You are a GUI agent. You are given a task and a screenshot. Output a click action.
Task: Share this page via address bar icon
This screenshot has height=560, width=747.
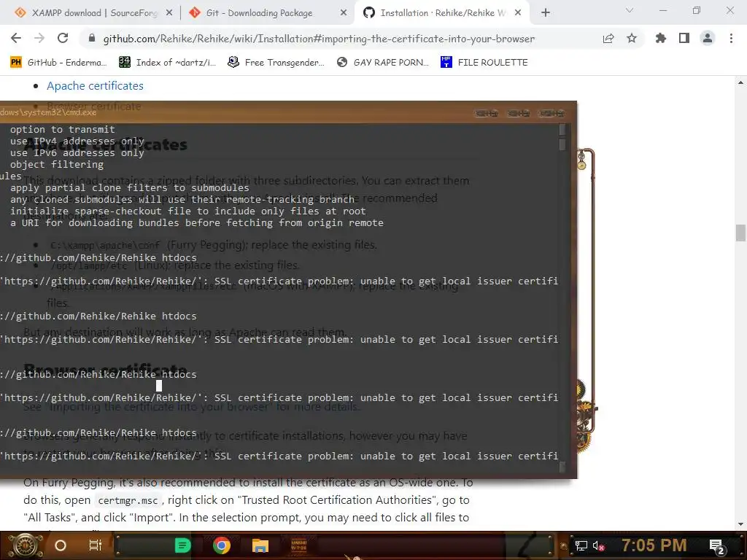(x=608, y=38)
